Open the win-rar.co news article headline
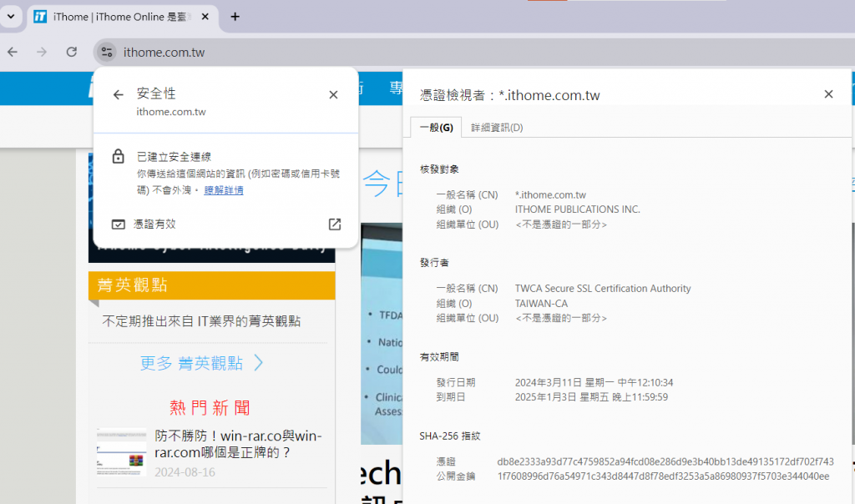Viewport: 855px width, 504px height. point(238,444)
